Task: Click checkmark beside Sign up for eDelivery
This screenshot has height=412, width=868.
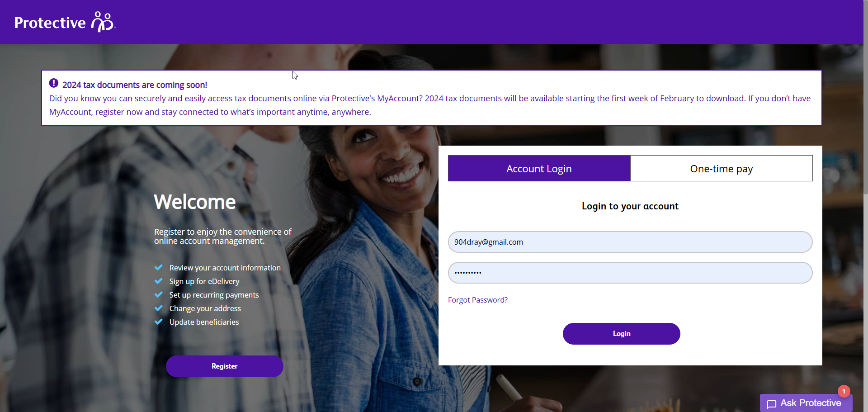Action: click(159, 281)
